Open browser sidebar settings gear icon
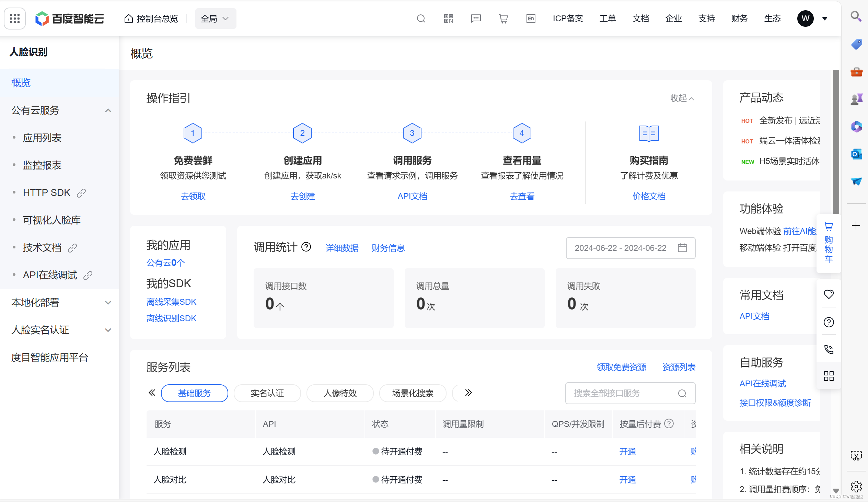Viewport: 868px width, 502px height. [x=856, y=487]
